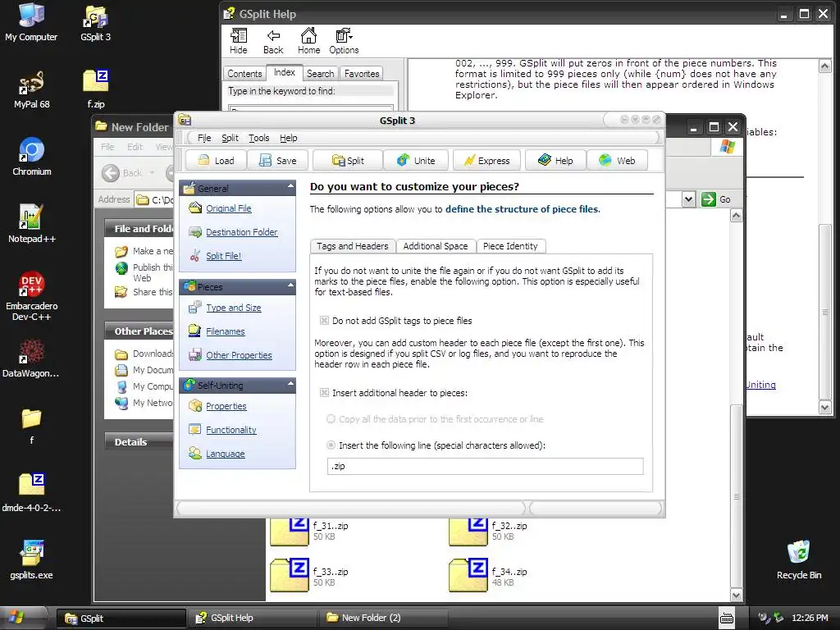Select f_32..zip file in folder
The image size is (840, 630).
point(488,531)
